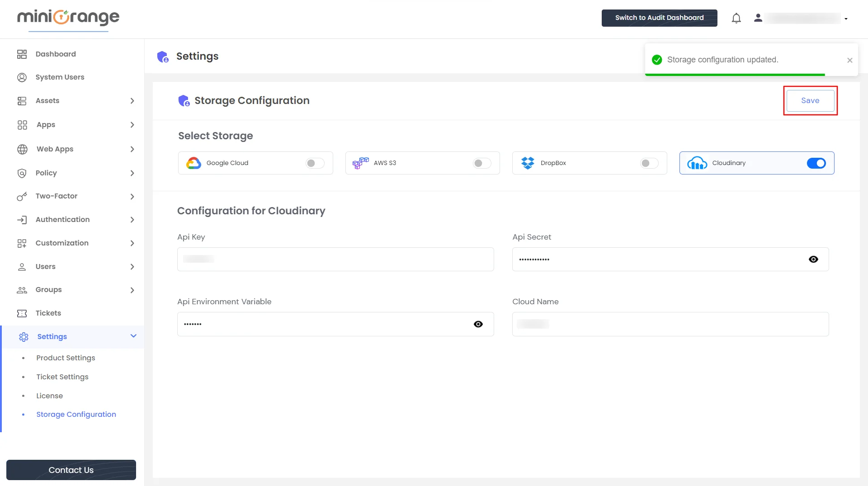Switch to Audit Dashboard

pyautogui.click(x=659, y=18)
